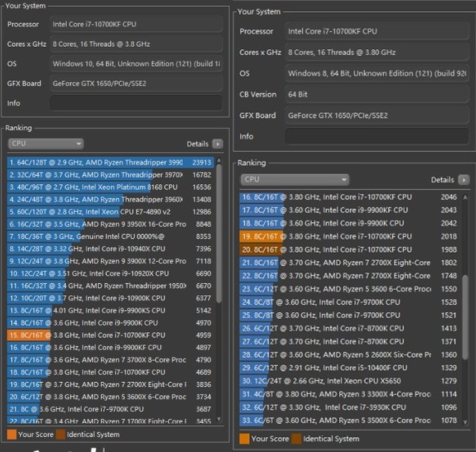This screenshot has height=452, width=476.
Task: Select Ryzen 3 3300X row scoring 1114
Action: tap(350, 394)
